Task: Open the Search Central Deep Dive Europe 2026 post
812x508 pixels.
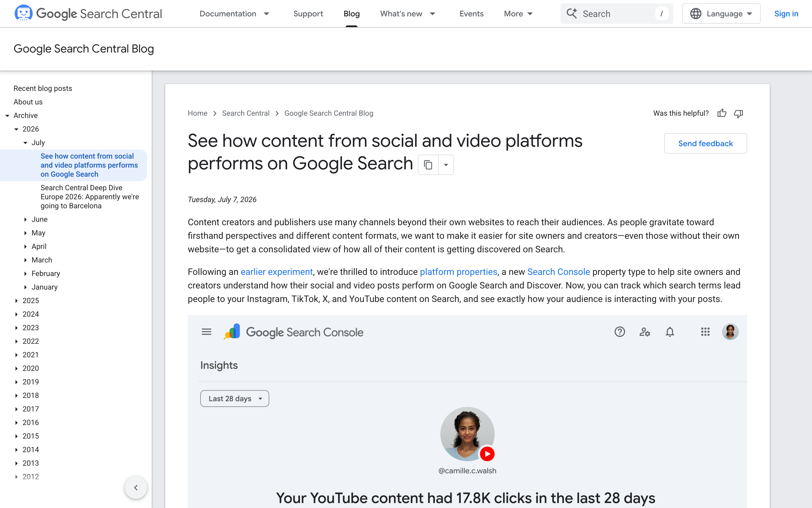Action: 90,196
